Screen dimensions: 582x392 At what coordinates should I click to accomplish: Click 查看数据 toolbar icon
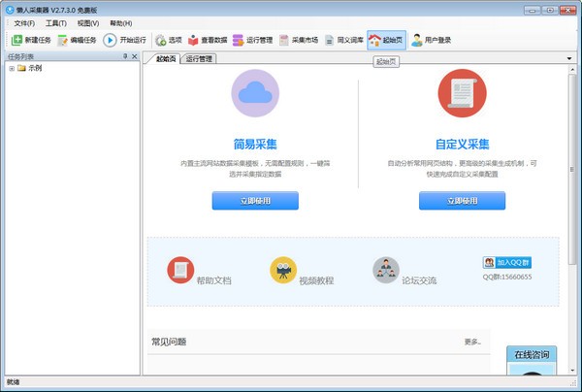[193, 40]
